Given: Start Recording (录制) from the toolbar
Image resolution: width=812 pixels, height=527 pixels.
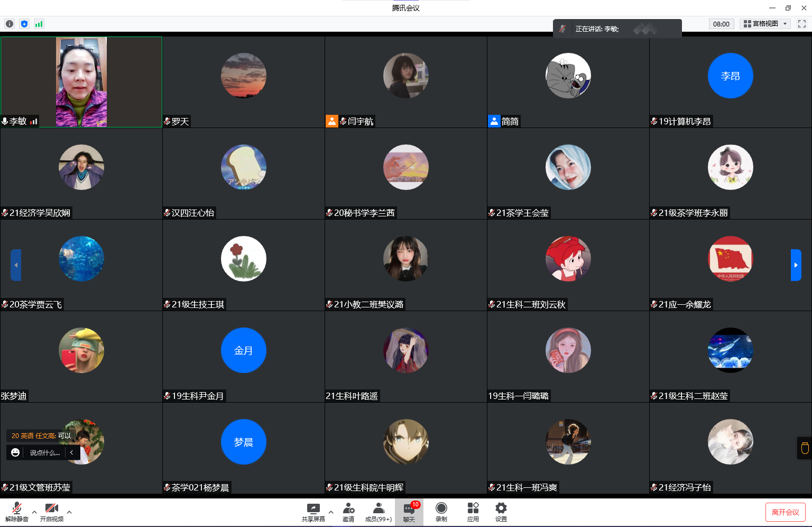Looking at the screenshot, I should (441, 512).
